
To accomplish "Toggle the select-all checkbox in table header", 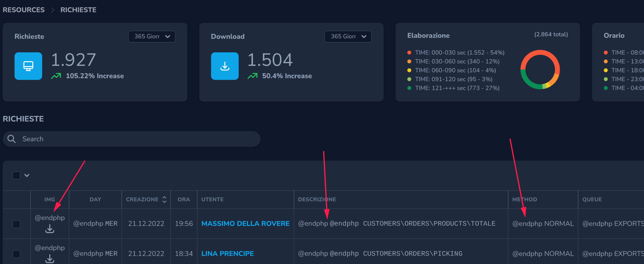I will (16, 175).
